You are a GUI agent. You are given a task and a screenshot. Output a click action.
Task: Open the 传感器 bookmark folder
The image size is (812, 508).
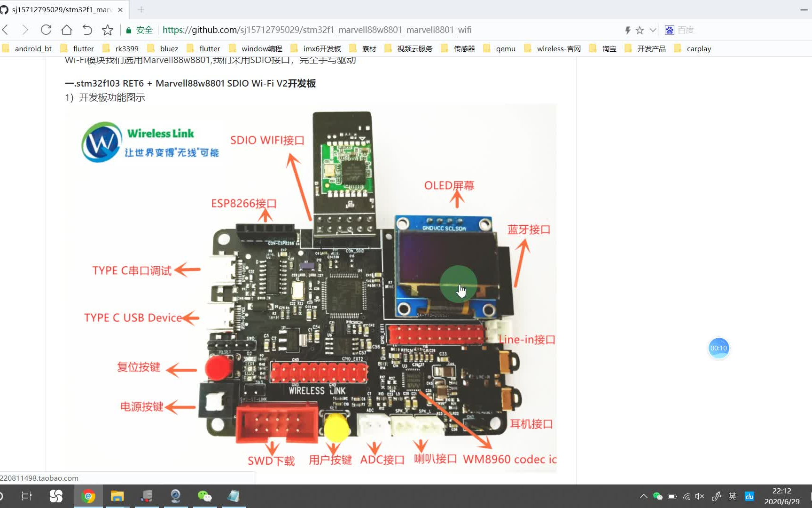[x=458, y=48]
